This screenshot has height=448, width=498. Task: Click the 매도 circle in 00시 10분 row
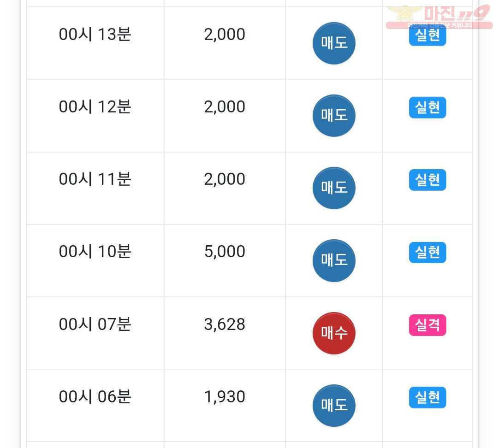[x=334, y=260]
